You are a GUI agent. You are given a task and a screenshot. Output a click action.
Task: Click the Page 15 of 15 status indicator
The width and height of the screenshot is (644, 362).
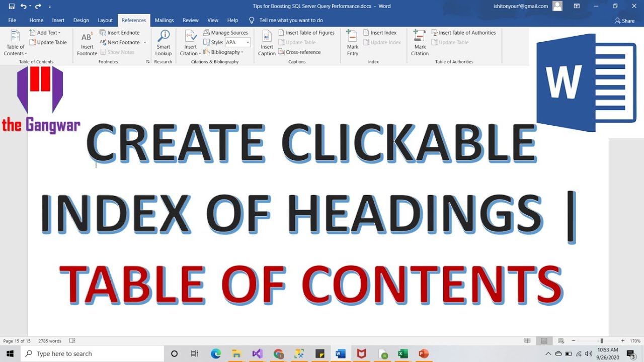pos(17,341)
